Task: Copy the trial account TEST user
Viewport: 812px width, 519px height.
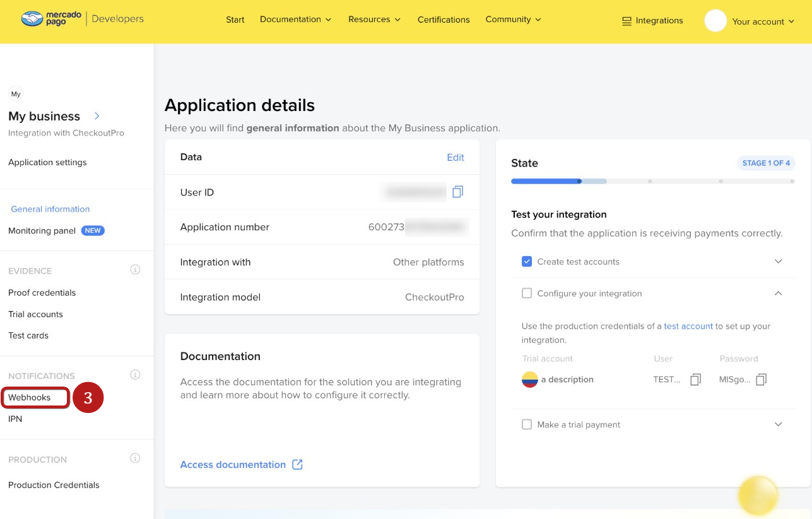Action: tap(695, 380)
